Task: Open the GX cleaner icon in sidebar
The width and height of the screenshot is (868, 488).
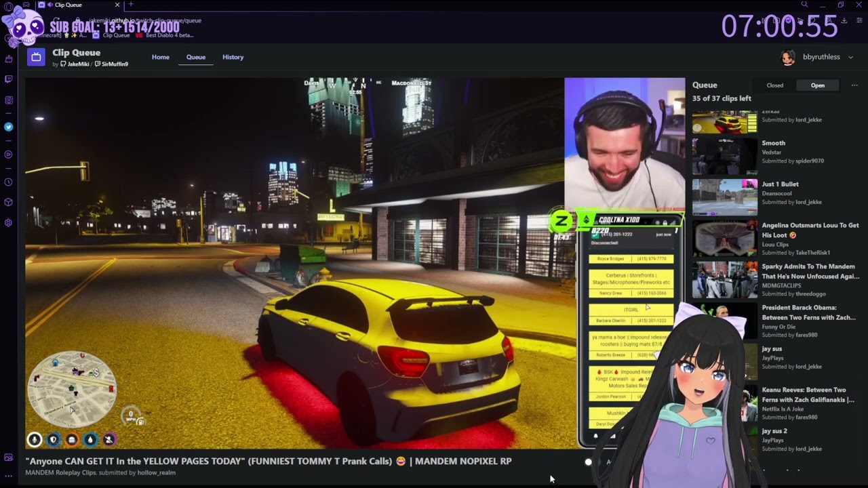Action: tap(8, 59)
